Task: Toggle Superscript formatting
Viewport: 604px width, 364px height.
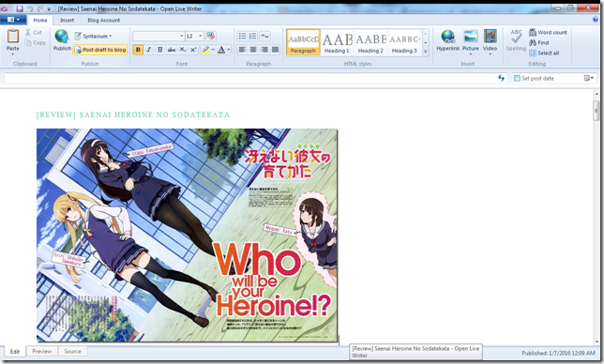Action: (x=193, y=50)
